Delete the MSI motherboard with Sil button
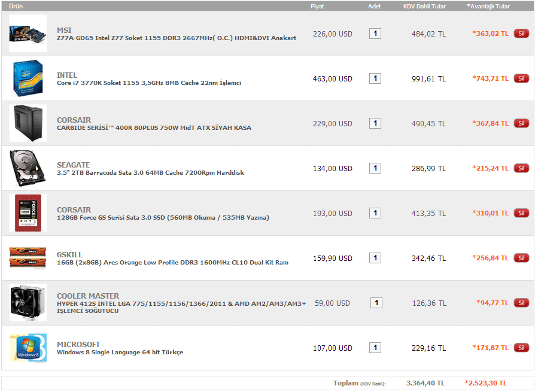The width and height of the screenshot is (535, 392). click(521, 34)
